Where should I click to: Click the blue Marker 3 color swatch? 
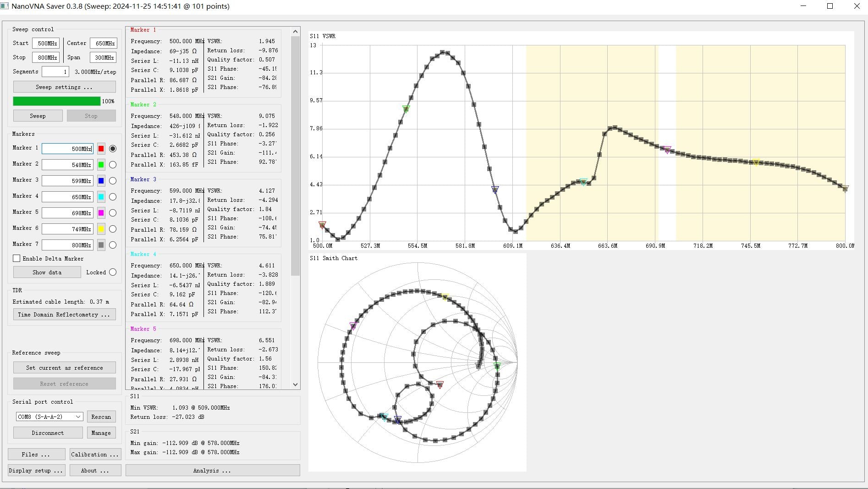click(x=101, y=181)
